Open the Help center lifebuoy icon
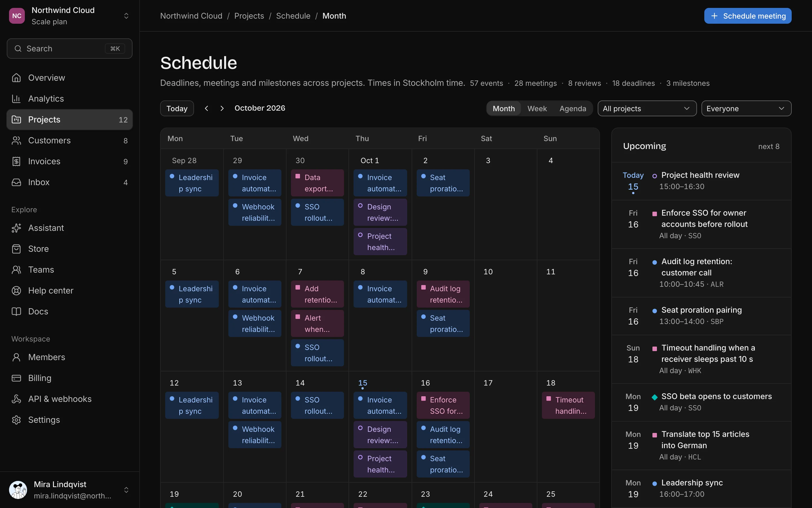 pyautogui.click(x=16, y=290)
